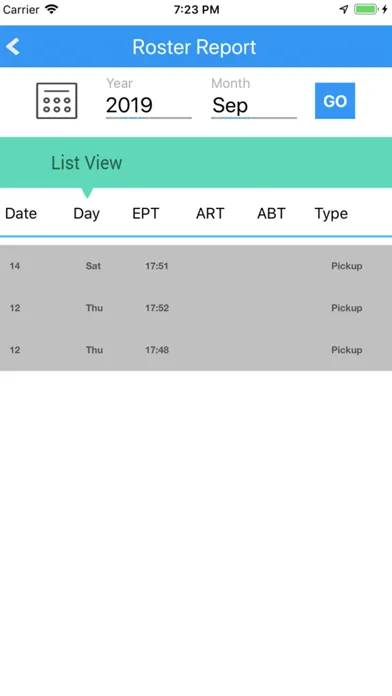The width and height of the screenshot is (392, 696).
Task: Click the Type column header
Action: 331,214
